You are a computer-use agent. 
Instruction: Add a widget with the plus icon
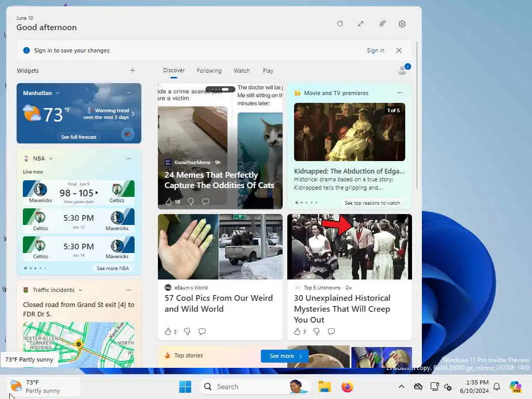132,70
